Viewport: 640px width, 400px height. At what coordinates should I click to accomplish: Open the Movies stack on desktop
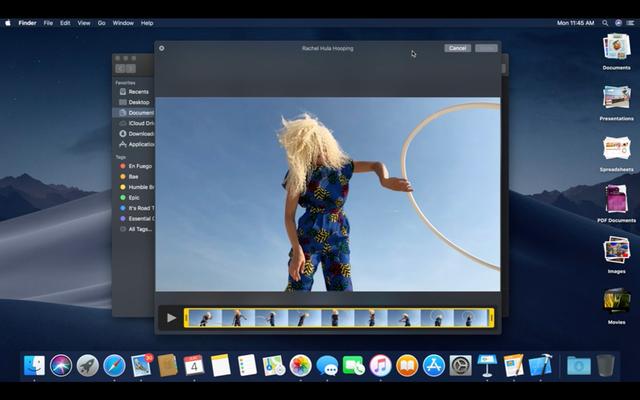click(x=616, y=301)
